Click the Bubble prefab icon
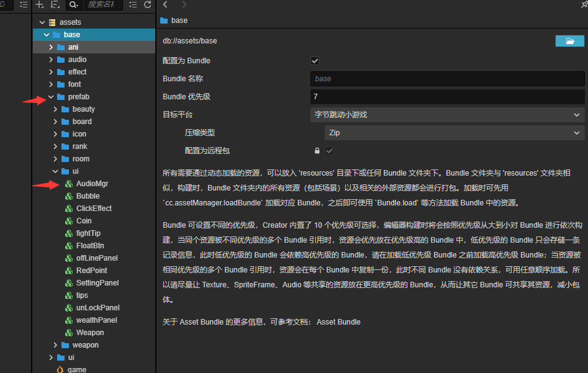This screenshot has width=588, height=373. [69, 196]
